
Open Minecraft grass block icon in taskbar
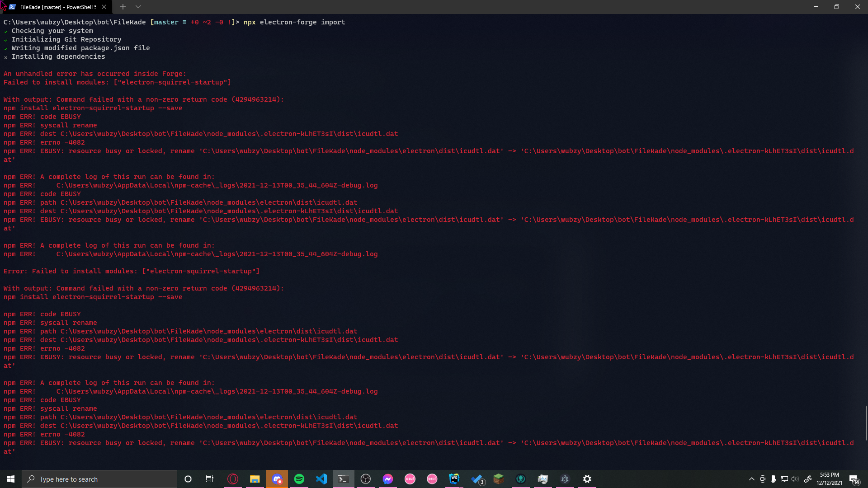(499, 479)
